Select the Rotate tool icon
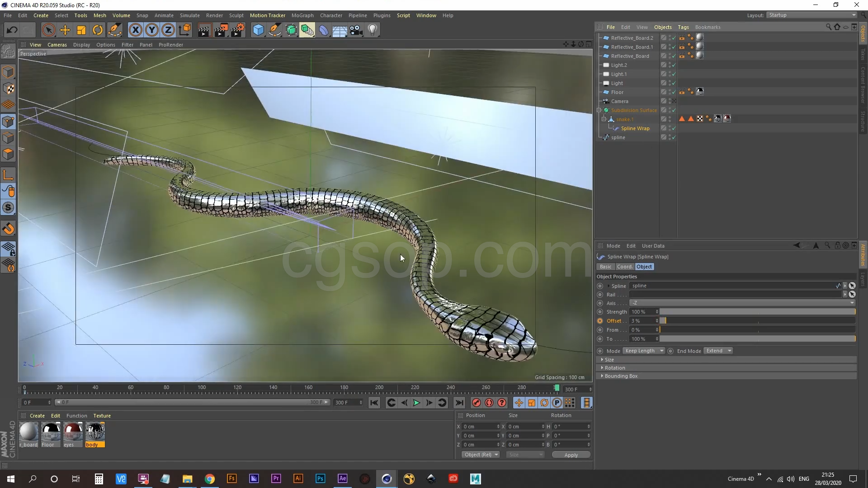The height and width of the screenshot is (488, 868). click(x=98, y=30)
